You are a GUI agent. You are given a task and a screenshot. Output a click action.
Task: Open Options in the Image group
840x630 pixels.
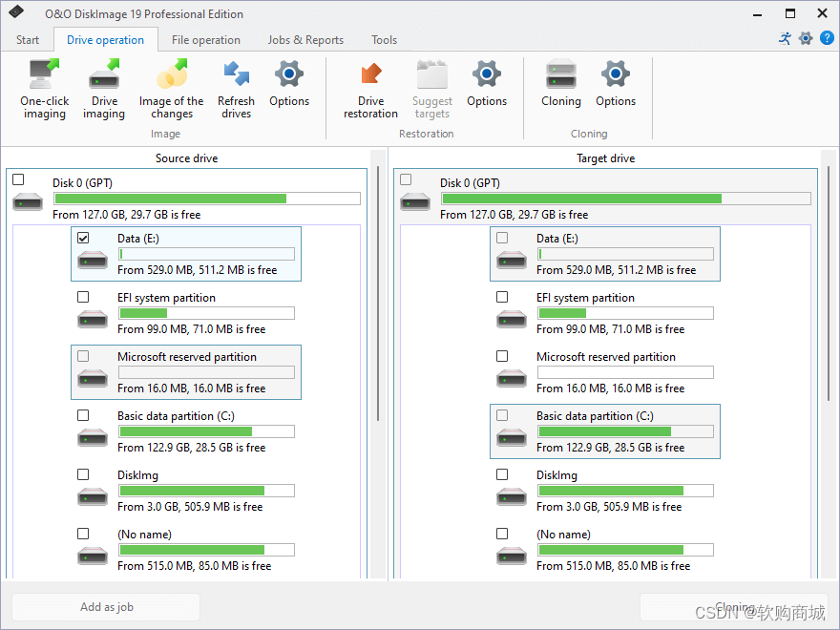click(289, 84)
